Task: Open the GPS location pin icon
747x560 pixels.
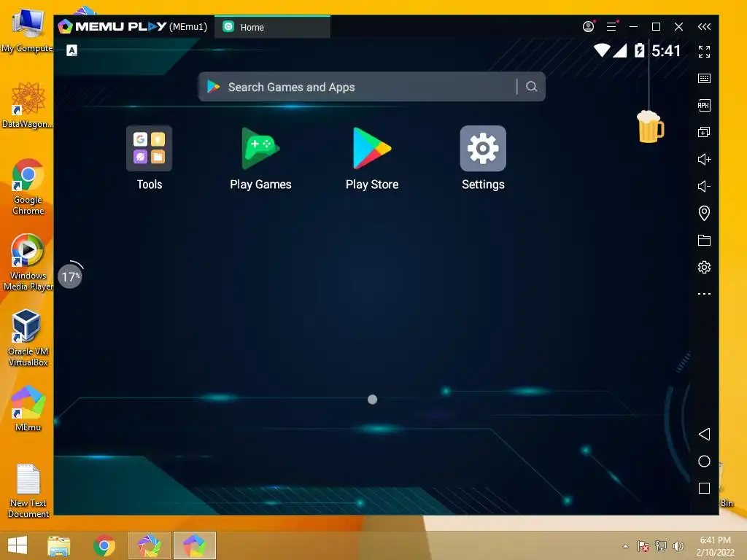Action: click(x=704, y=213)
